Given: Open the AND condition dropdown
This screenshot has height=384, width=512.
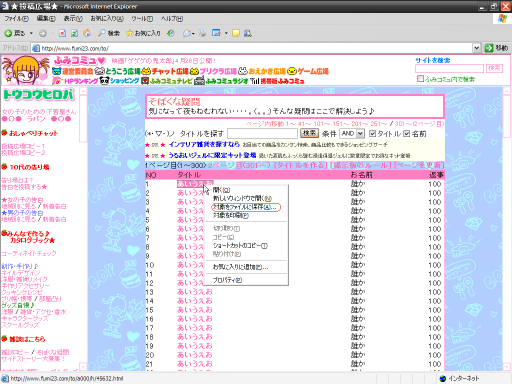Looking at the screenshot, I should pos(352,134).
